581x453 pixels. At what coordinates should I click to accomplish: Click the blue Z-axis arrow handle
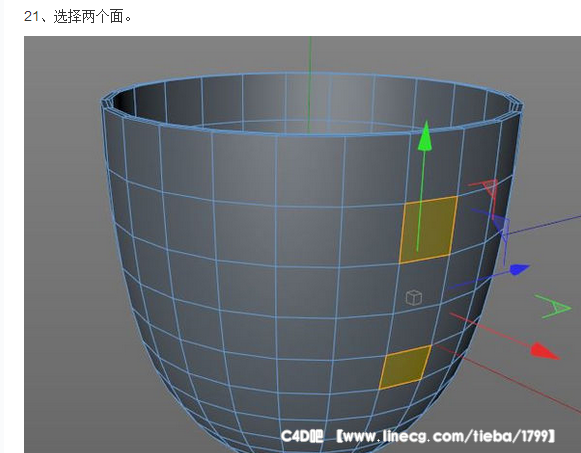point(519,270)
